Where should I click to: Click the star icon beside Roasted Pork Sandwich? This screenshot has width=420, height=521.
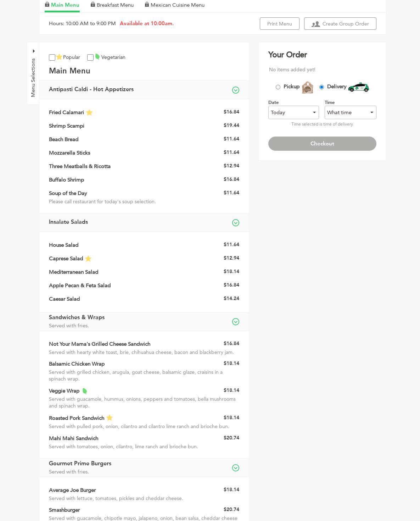[x=110, y=418]
